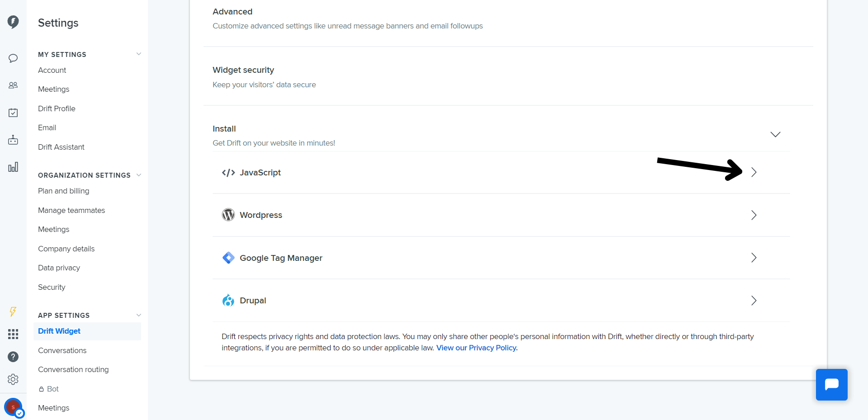
Task: Open Meetings under App Settings
Action: click(53, 408)
